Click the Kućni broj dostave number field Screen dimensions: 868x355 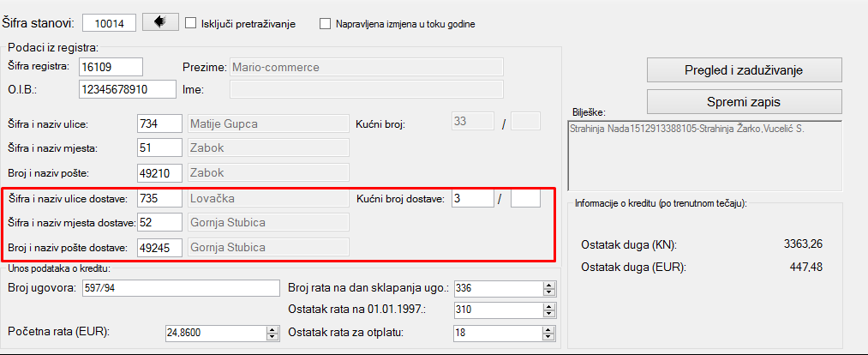[x=472, y=199]
